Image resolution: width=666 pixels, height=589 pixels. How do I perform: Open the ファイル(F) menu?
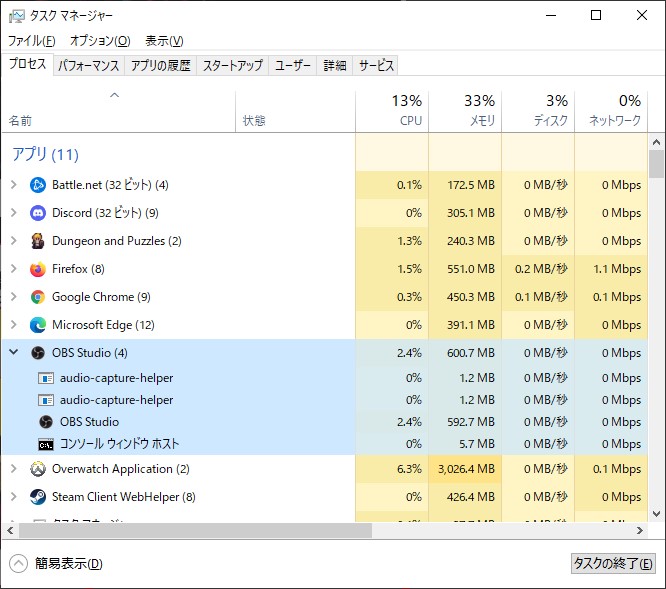click(32, 41)
